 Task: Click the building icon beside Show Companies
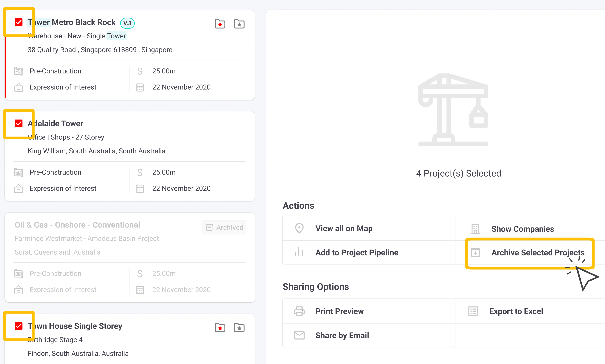pos(475,229)
